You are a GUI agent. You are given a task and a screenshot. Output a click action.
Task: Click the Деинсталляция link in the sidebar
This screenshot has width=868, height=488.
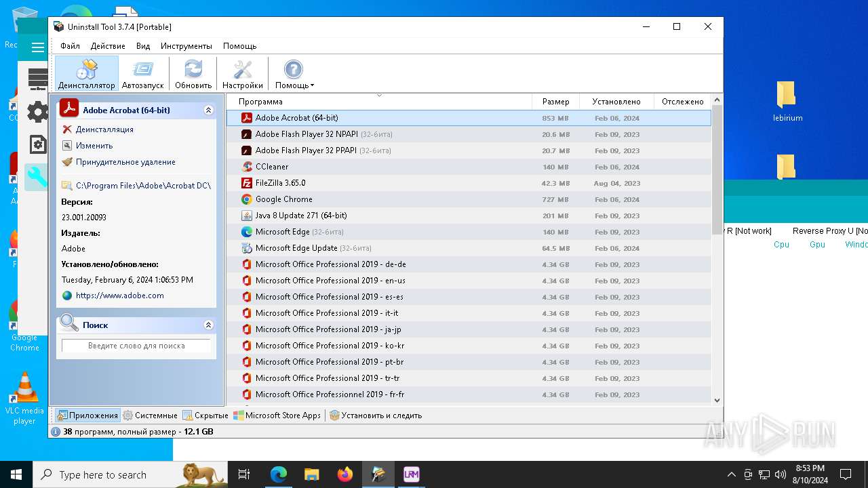point(104,129)
